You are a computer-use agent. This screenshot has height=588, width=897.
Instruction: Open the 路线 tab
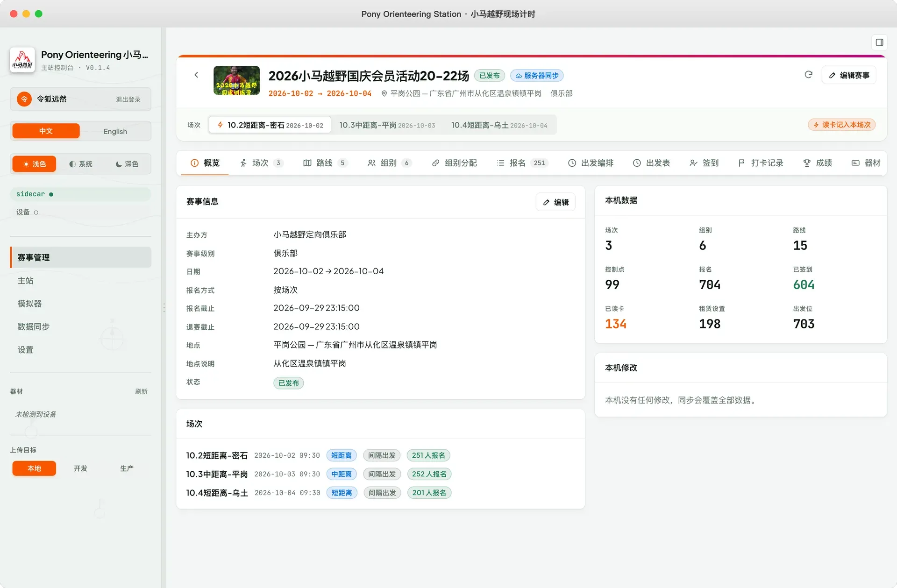point(325,163)
